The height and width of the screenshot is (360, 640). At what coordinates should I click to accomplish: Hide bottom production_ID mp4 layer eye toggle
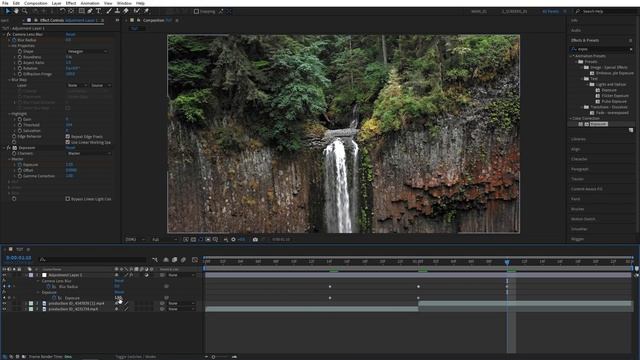[4, 309]
